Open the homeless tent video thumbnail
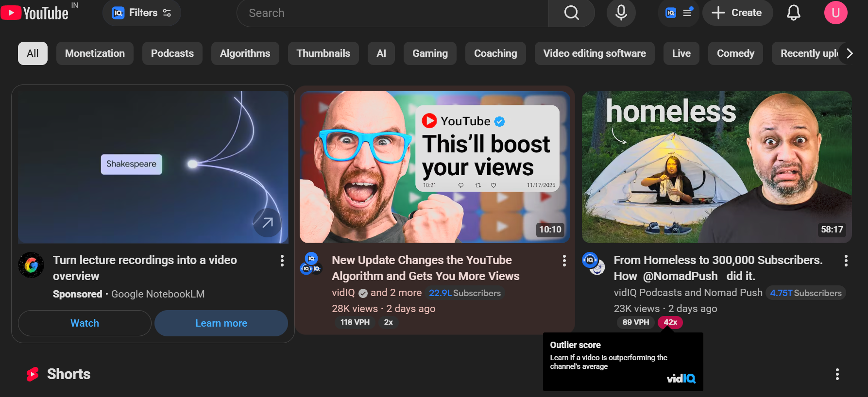Viewport: 868px width, 397px height. [717, 167]
